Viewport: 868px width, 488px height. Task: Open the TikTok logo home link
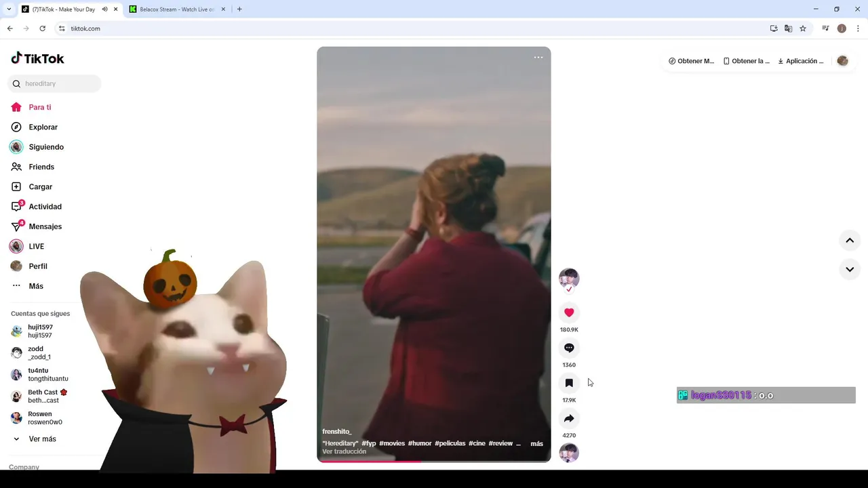click(37, 58)
